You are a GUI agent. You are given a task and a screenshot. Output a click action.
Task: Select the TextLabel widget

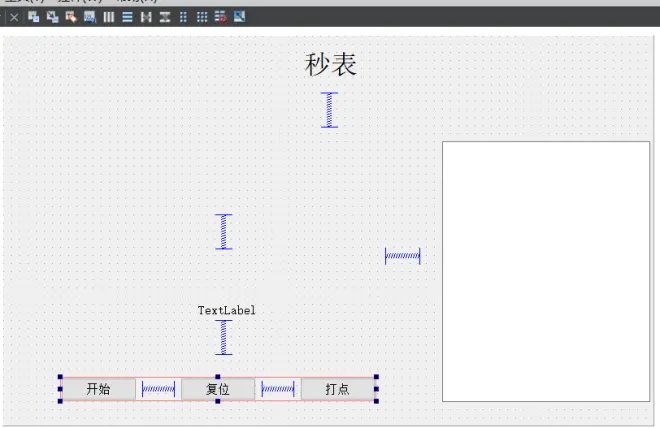(226, 311)
